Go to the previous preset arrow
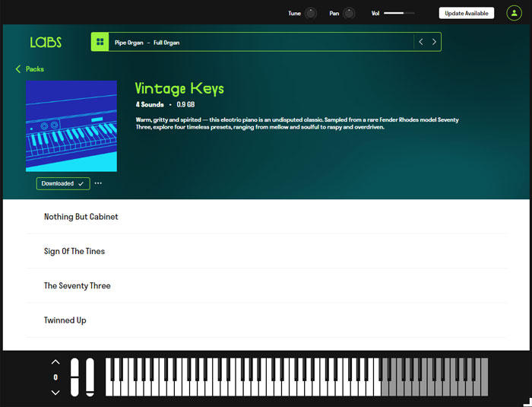 [x=421, y=42]
